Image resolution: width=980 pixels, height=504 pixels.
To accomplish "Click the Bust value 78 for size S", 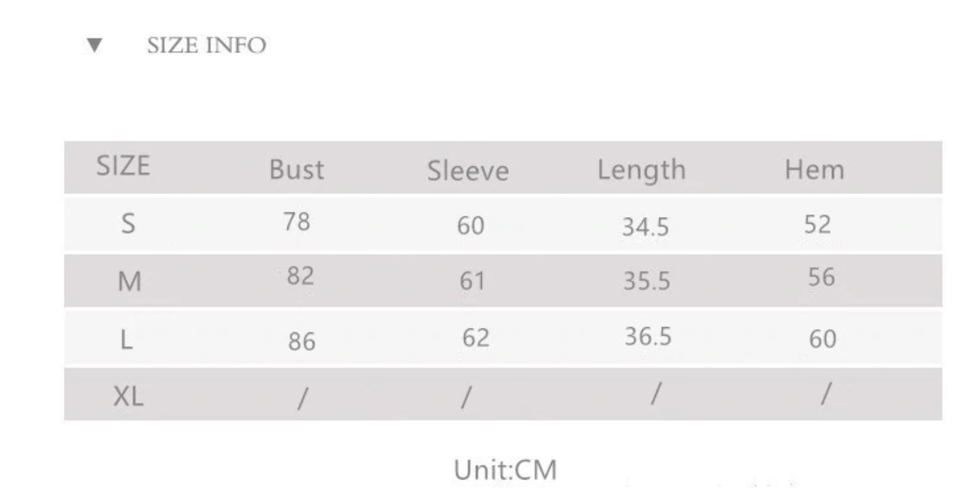I will coord(296,222).
